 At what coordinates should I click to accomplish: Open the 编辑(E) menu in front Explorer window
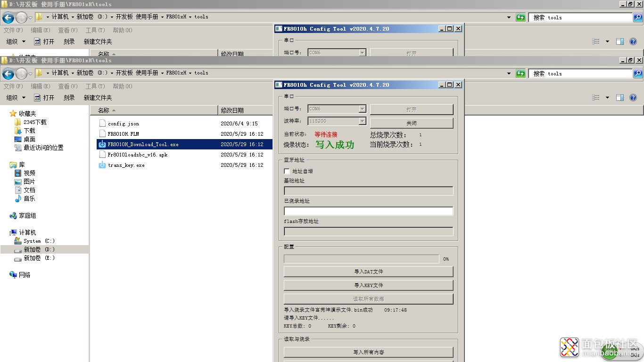(41, 86)
